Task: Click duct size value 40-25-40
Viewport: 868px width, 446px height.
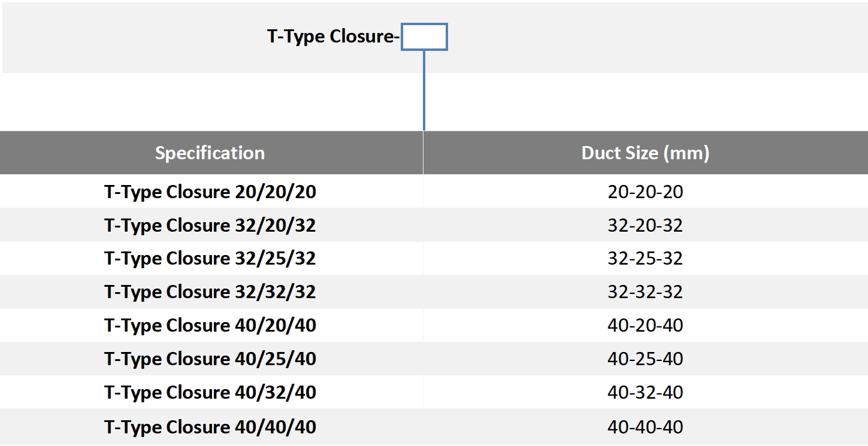Action: pos(645,359)
